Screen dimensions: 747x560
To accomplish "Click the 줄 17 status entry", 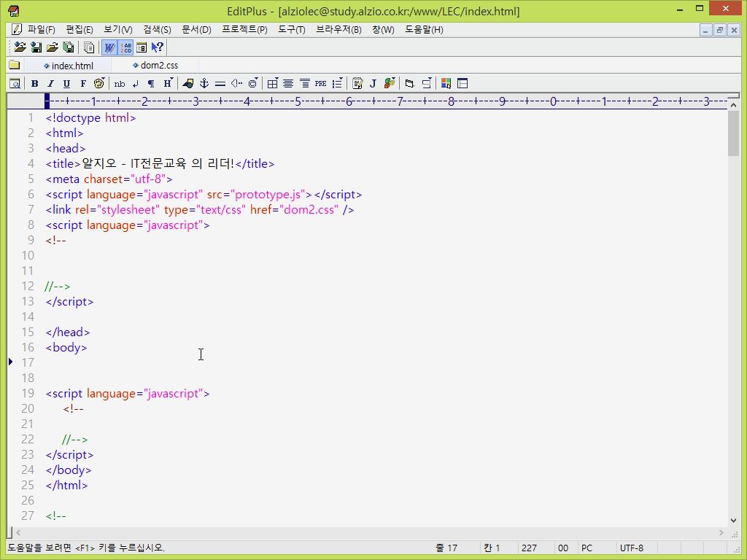I will [446, 548].
